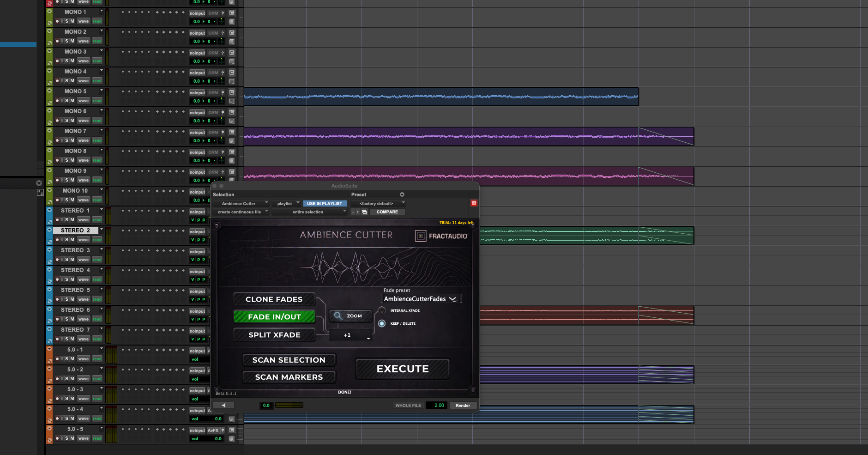
Task: Click the 5.0 - 2 track level meter
Action: (x=111, y=375)
